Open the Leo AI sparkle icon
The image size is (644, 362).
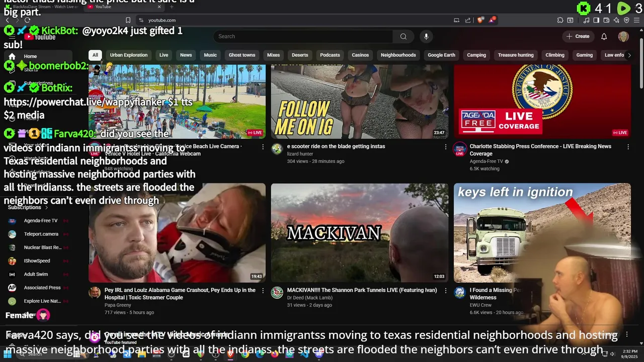click(x=616, y=20)
